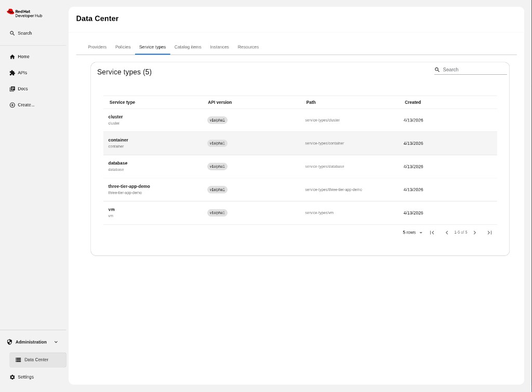The image size is (532, 392).
Task: Collapse the Administration section chevron
Action: coord(56,342)
